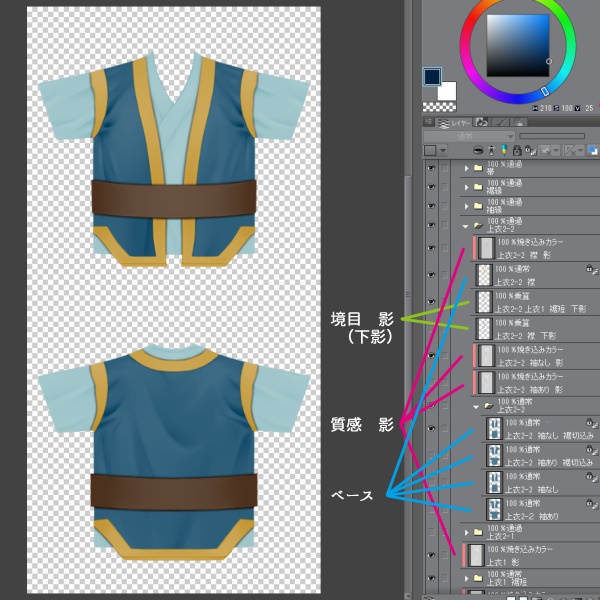The image size is (600, 600).
Task: Click lock icon on 上衣2-2 袖なし layer
Action: [x=592, y=476]
